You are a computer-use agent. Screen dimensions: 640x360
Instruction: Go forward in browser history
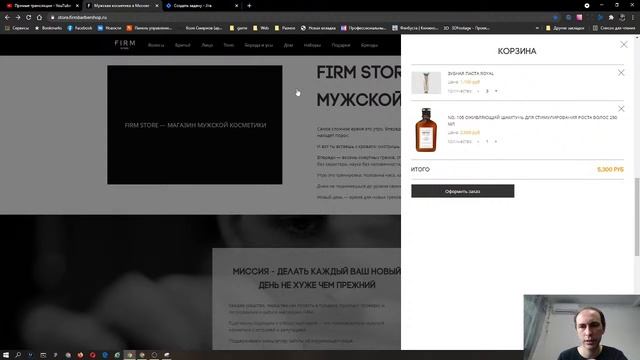[18, 18]
